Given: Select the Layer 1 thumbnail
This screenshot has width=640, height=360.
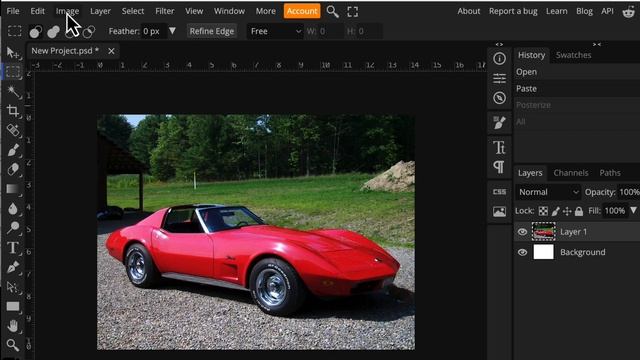Looking at the screenshot, I should point(543,232).
